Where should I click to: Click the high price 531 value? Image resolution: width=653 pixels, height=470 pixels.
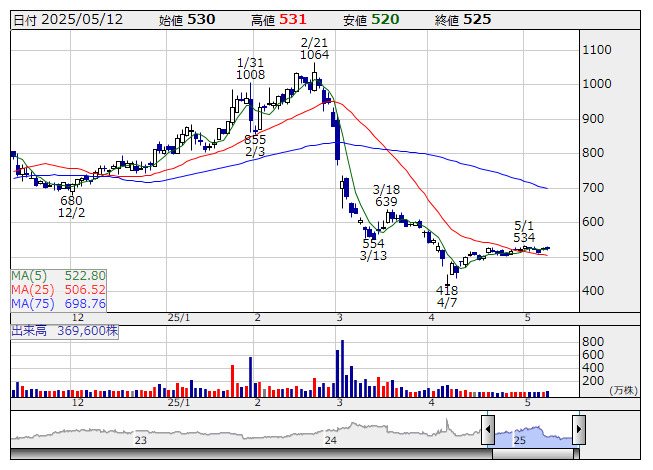293,20
